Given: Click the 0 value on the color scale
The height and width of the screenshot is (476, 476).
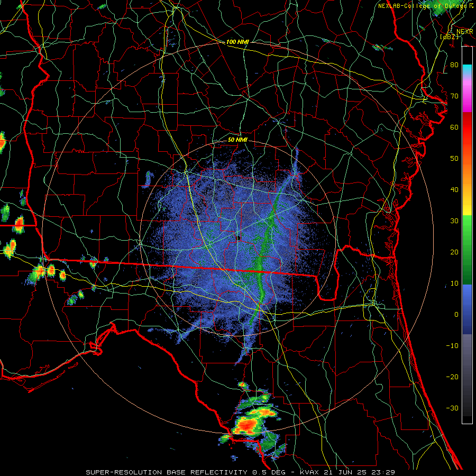Looking at the screenshot, I should tap(456, 315).
